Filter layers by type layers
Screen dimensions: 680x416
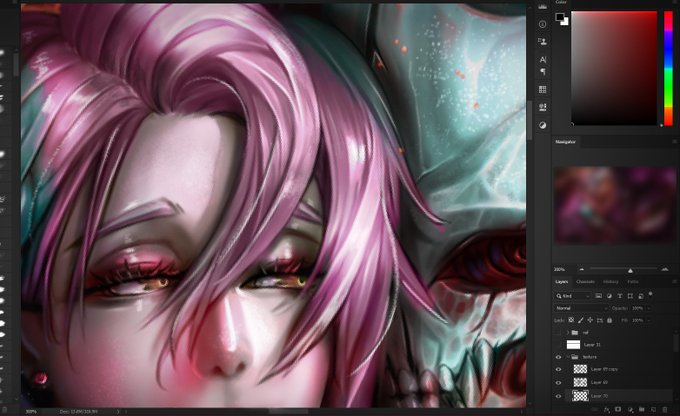(620, 296)
